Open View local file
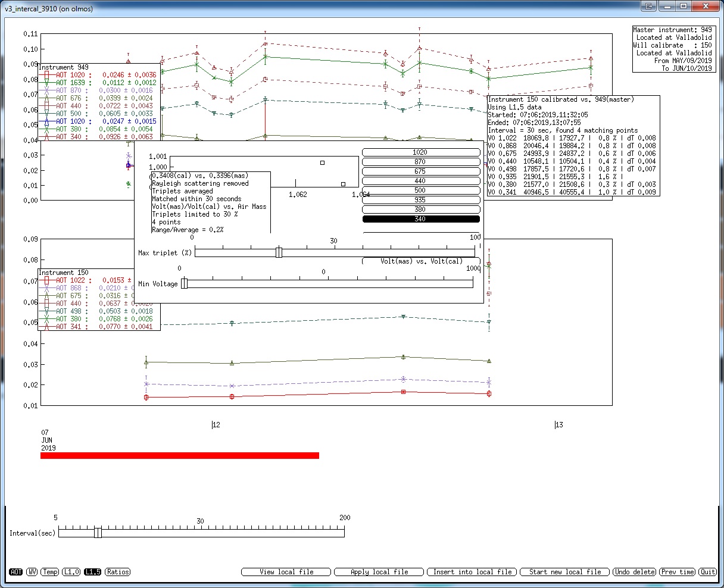 286,572
